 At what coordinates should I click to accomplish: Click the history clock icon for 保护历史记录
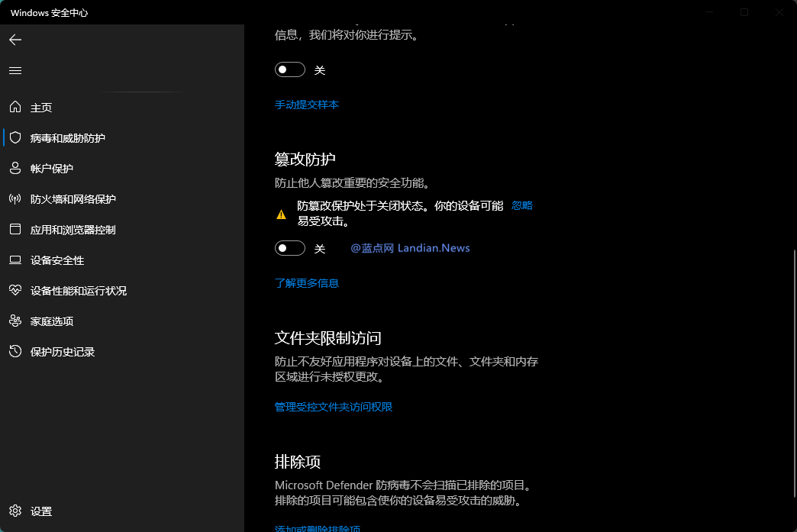coord(15,351)
